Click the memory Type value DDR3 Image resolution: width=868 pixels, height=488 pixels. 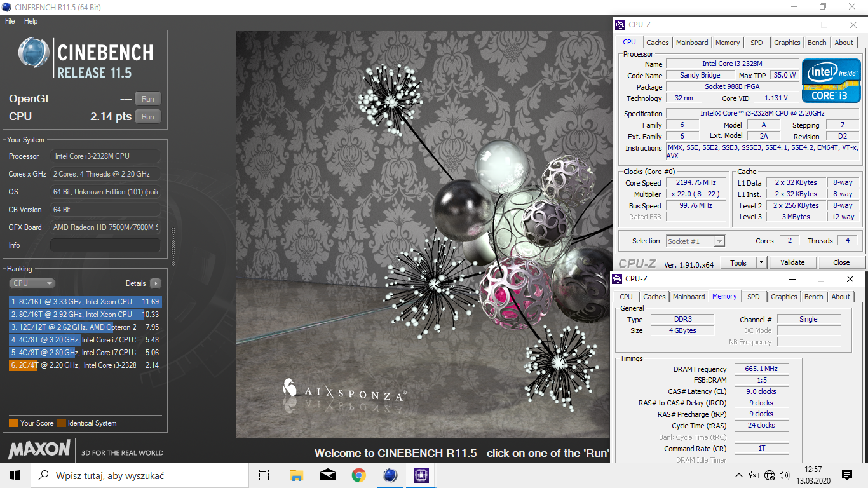[x=683, y=319]
